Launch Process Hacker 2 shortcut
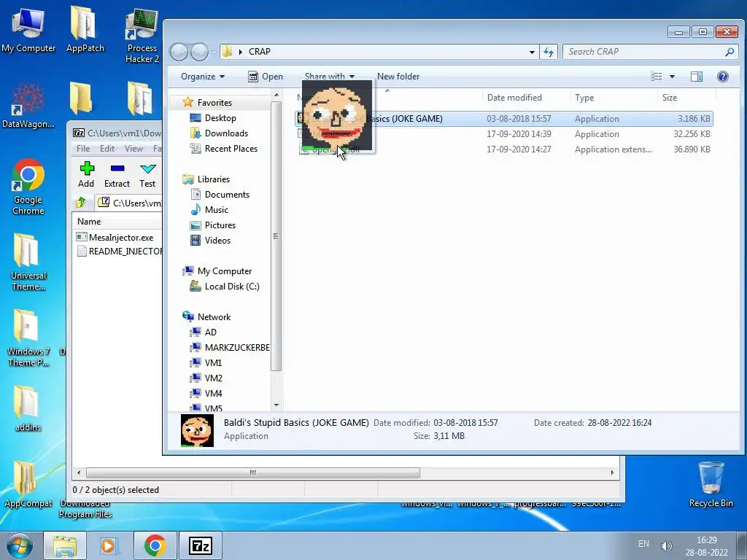This screenshot has width=747, height=560. click(142, 36)
